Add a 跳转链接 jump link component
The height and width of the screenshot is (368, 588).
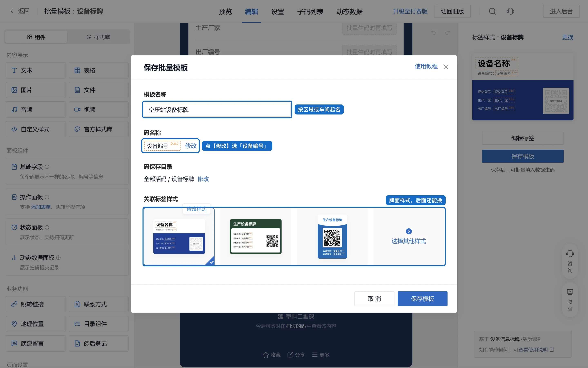[36, 304]
